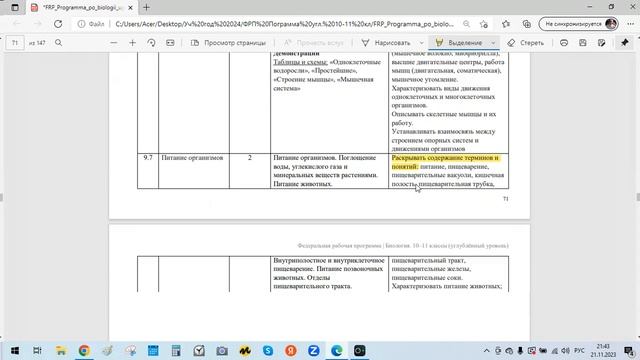Select the 'Нарисовать' draw tool
This screenshot has width=640, height=360.
coord(386,43)
